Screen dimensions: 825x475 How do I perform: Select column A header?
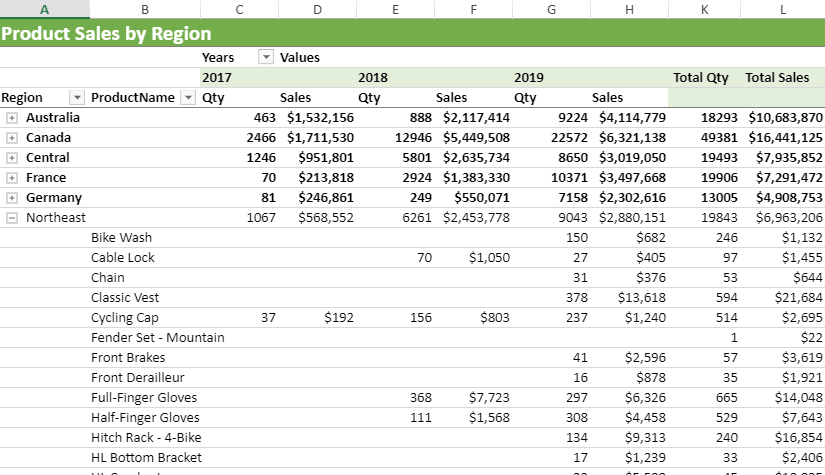[x=45, y=9]
